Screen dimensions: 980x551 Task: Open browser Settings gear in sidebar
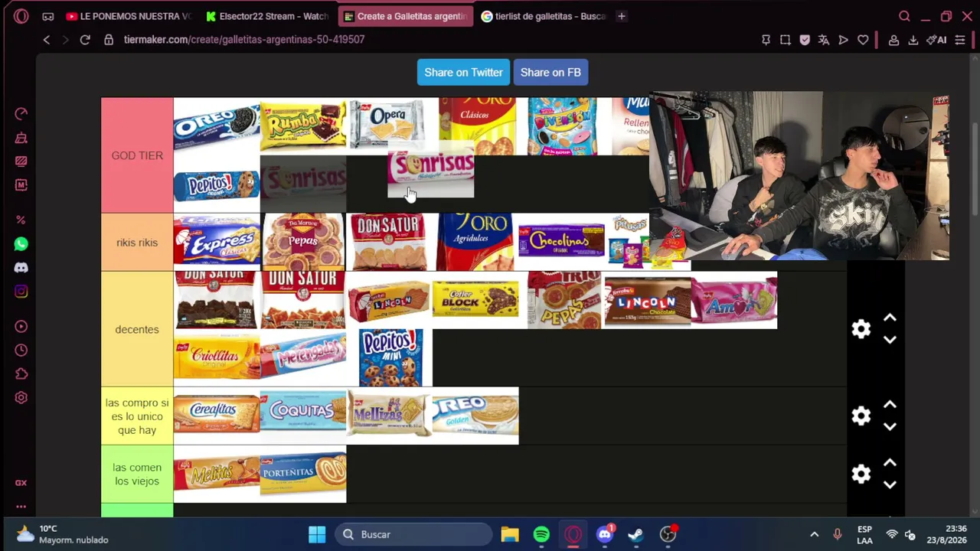tap(21, 398)
